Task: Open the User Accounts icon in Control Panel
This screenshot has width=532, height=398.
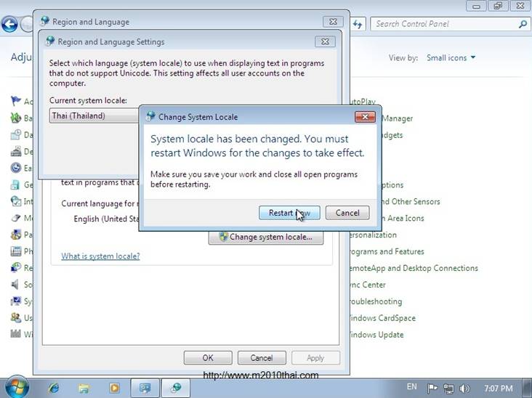Action: (x=15, y=317)
